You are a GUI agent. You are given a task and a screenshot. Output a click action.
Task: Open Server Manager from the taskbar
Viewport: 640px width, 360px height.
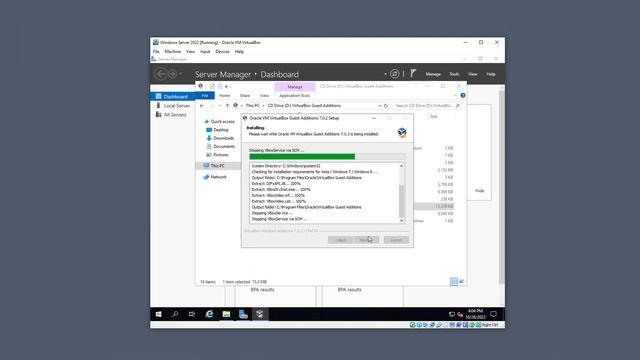(243, 314)
